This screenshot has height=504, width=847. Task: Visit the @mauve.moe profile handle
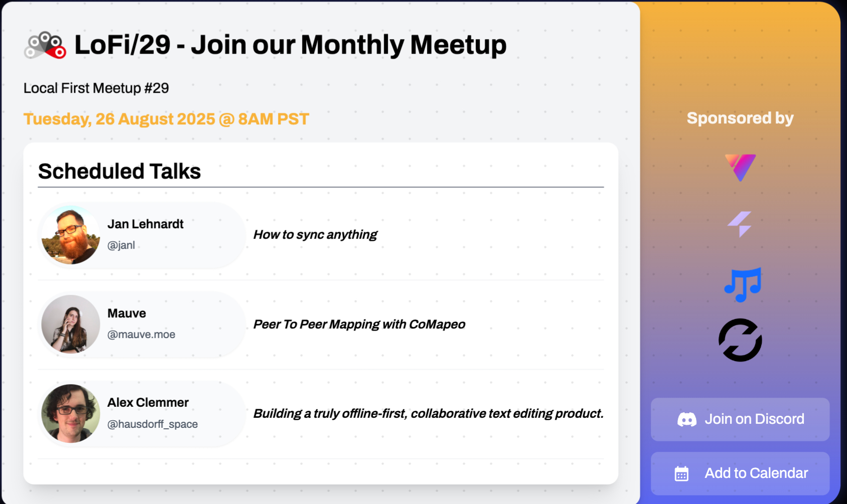click(x=142, y=334)
